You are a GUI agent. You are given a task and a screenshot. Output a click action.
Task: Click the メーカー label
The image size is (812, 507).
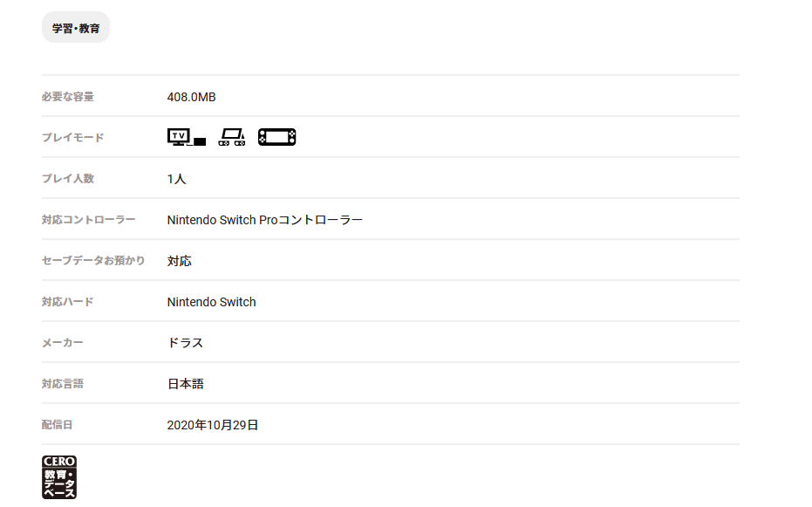coord(62,343)
